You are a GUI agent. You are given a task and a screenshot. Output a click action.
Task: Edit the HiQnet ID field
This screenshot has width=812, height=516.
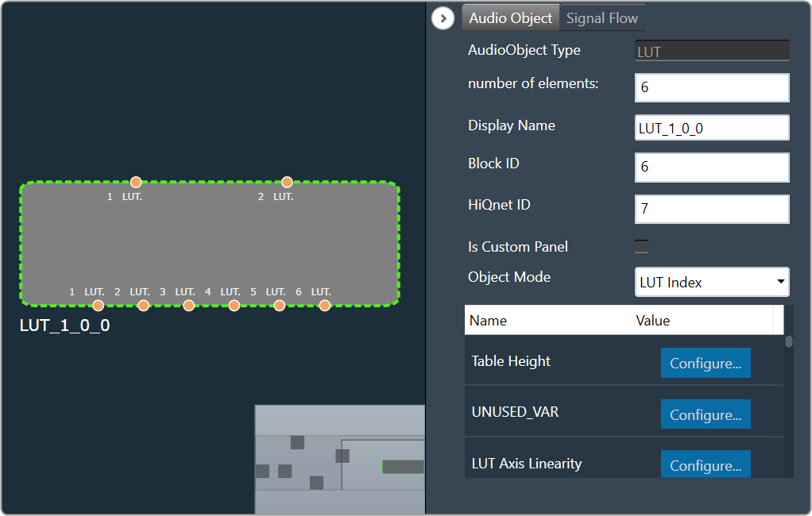[712, 209]
